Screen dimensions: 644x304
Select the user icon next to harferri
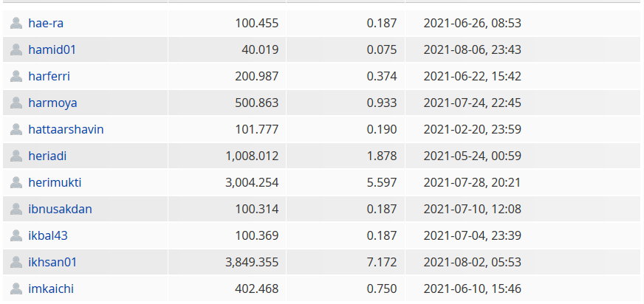(x=16, y=76)
